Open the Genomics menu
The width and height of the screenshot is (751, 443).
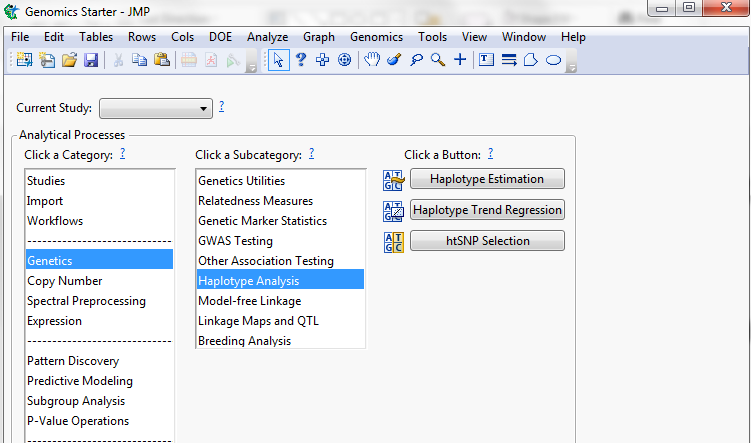point(376,37)
